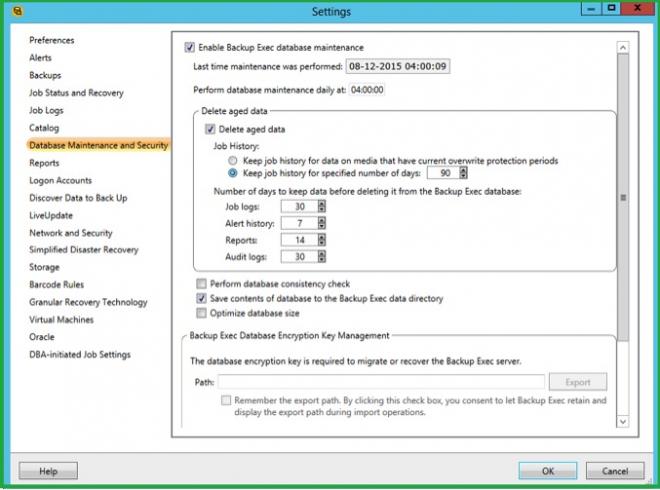Adjust the Alert history spinner arrows
This screenshot has width=660, height=490.
tap(322, 223)
